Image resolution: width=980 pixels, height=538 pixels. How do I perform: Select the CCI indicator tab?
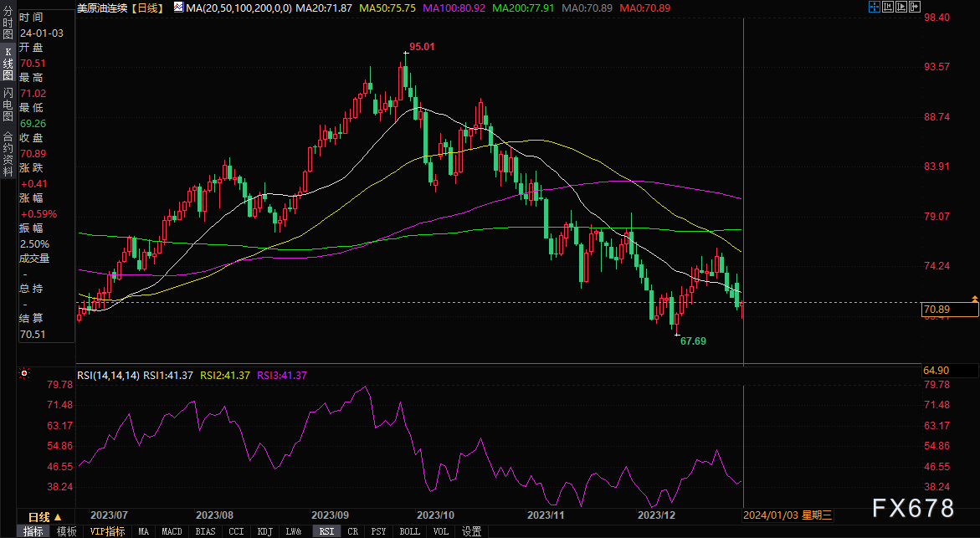click(x=236, y=532)
